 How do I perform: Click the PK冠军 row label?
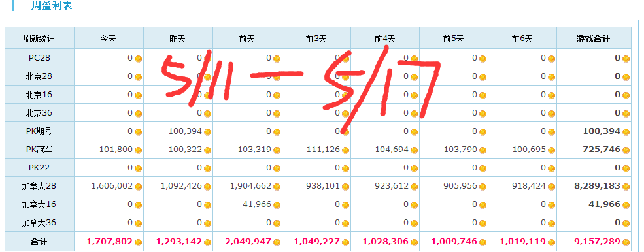click(x=39, y=150)
